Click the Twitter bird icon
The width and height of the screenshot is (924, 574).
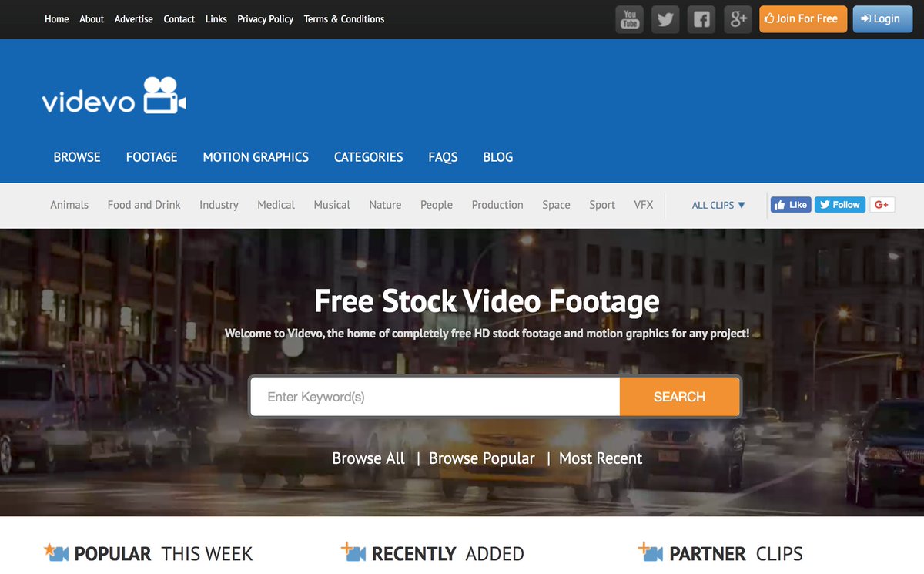(665, 19)
